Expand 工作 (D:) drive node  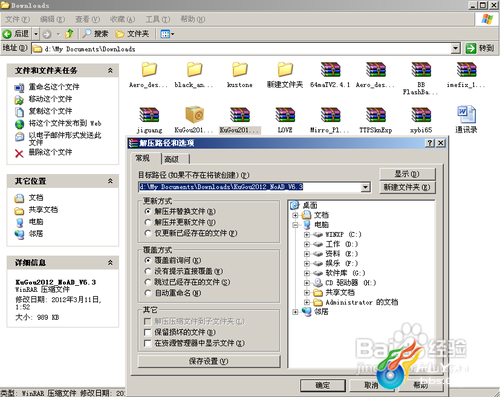click(x=307, y=244)
